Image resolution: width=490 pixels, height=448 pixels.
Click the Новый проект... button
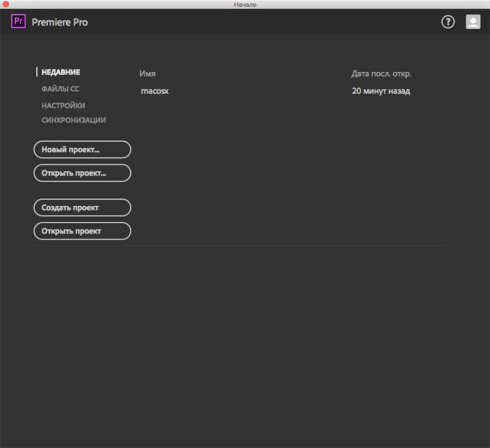point(82,149)
